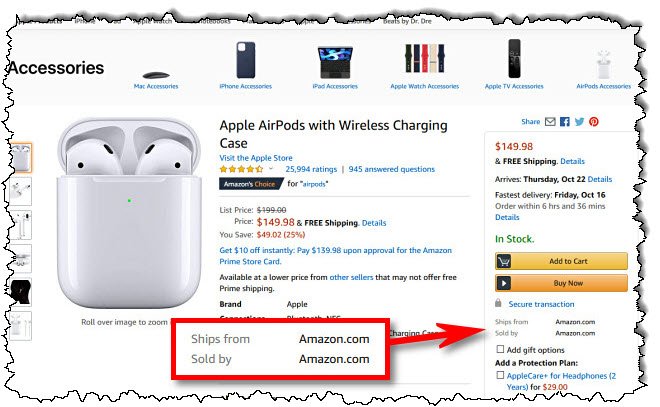Visit the Apple Store link
The image size is (660, 407).
click(256, 158)
